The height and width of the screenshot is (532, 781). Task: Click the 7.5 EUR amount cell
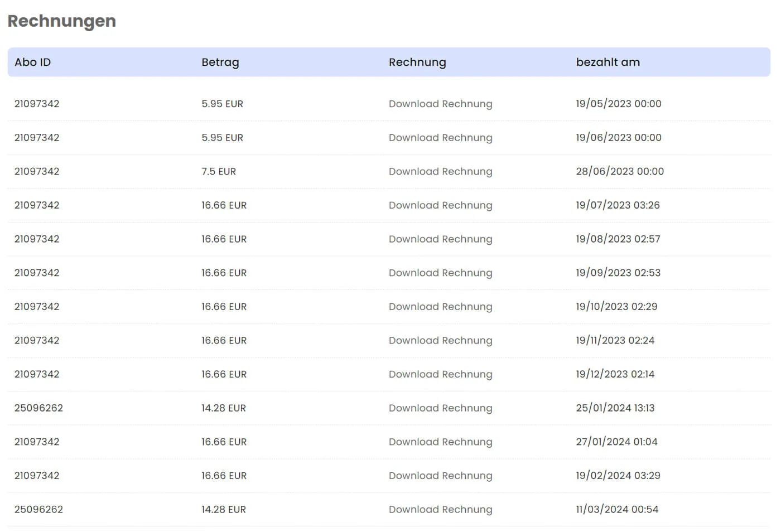(219, 171)
